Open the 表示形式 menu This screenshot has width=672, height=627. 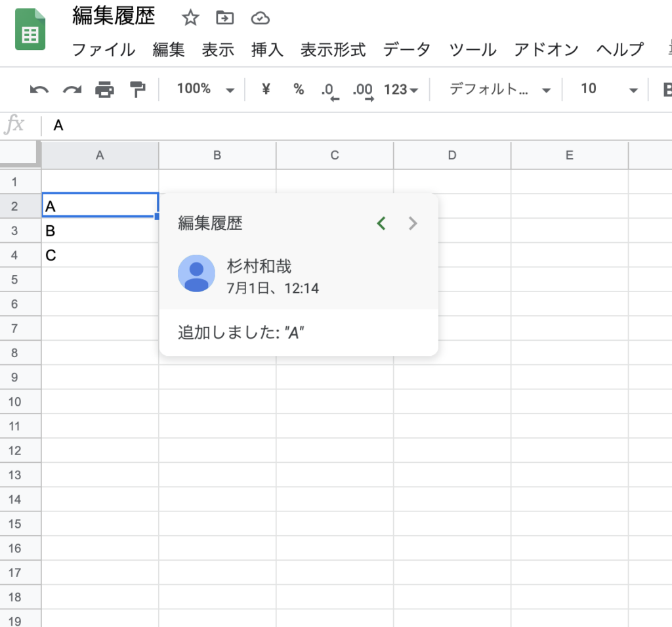point(333,50)
